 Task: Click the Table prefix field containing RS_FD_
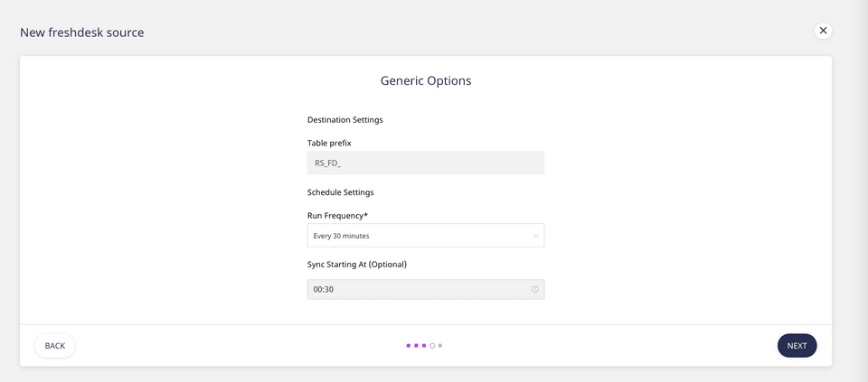click(425, 163)
